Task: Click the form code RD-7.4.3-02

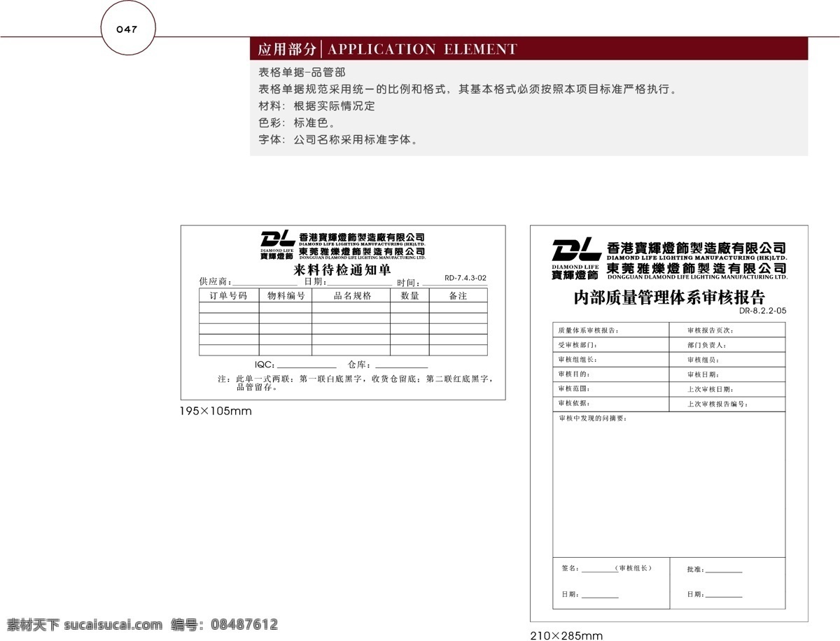Action: click(x=465, y=278)
